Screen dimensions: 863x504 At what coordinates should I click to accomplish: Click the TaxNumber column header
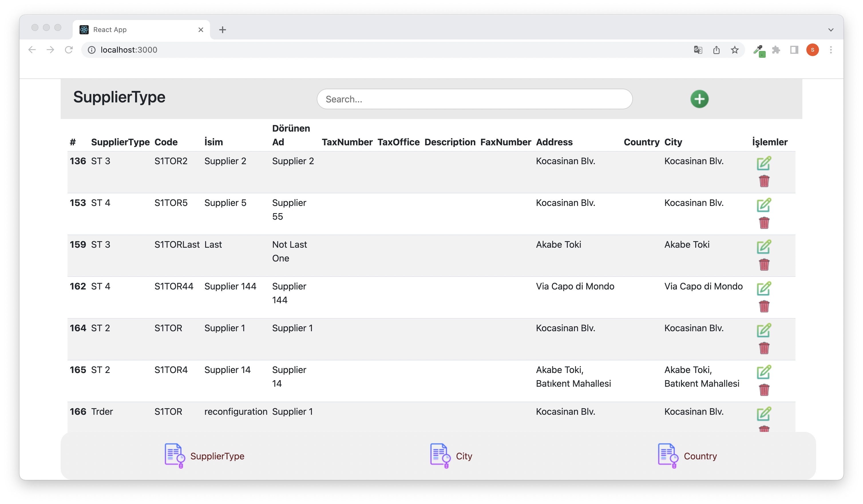tap(347, 142)
